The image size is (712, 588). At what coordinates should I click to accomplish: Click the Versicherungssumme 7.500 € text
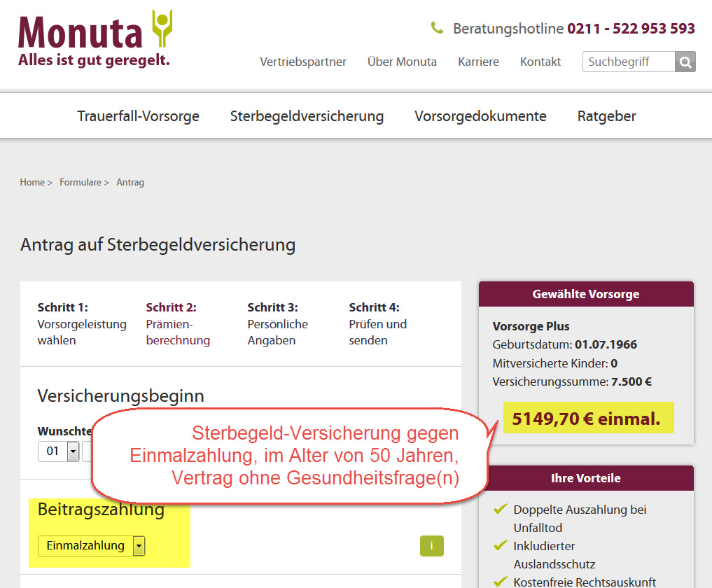point(572,382)
